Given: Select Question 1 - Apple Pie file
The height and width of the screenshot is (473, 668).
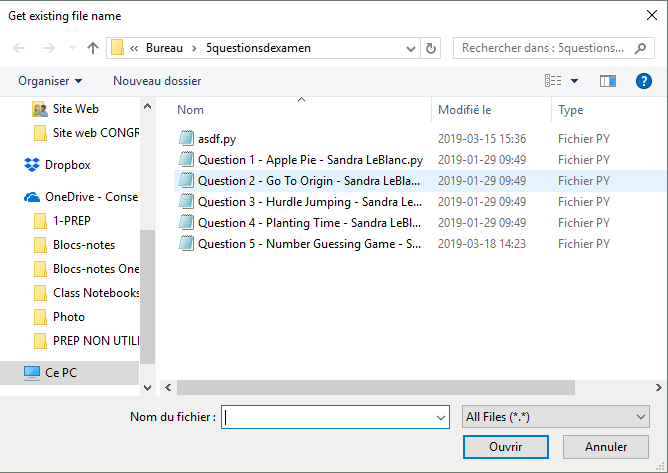Looking at the screenshot, I should (311, 160).
